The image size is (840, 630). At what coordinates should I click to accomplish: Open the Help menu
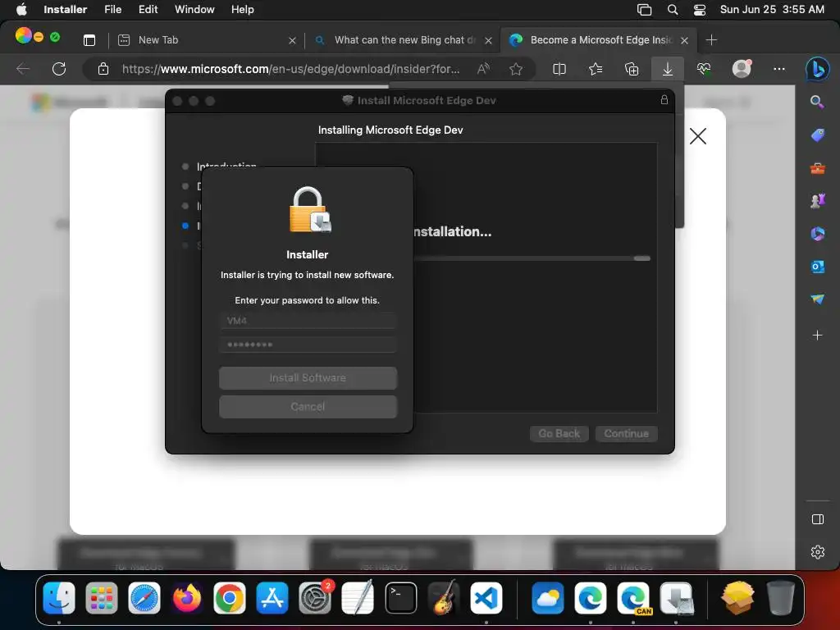click(243, 9)
